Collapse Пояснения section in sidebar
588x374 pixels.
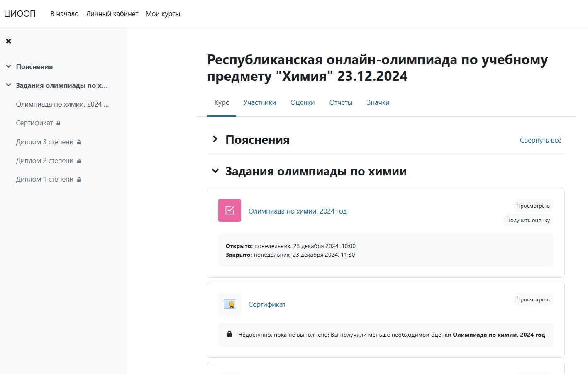tap(8, 66)
